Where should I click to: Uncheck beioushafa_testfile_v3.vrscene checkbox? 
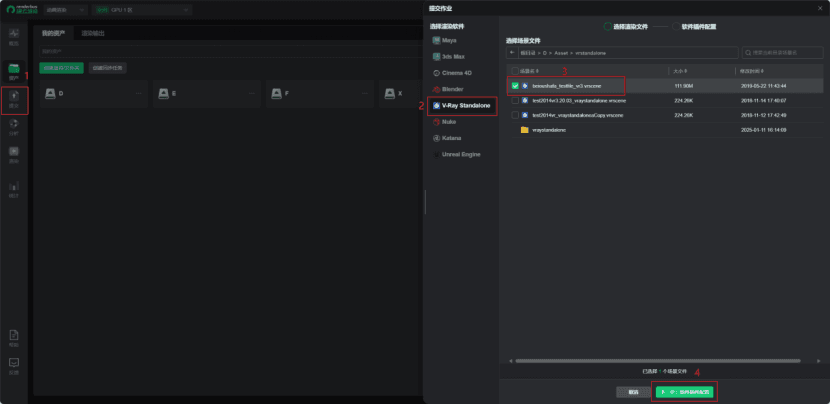click(x=515, y=86)
